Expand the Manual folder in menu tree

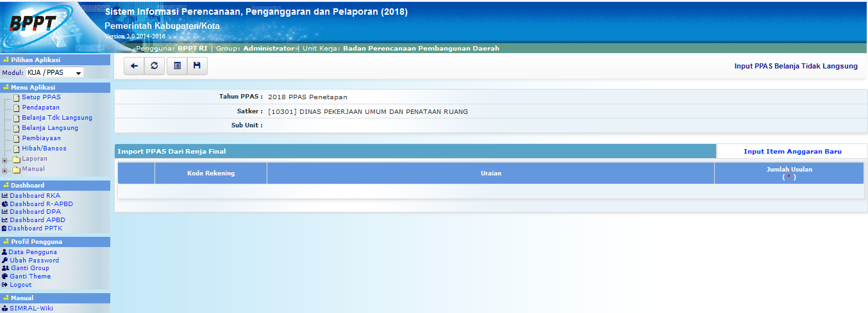[x=5, y=170]
